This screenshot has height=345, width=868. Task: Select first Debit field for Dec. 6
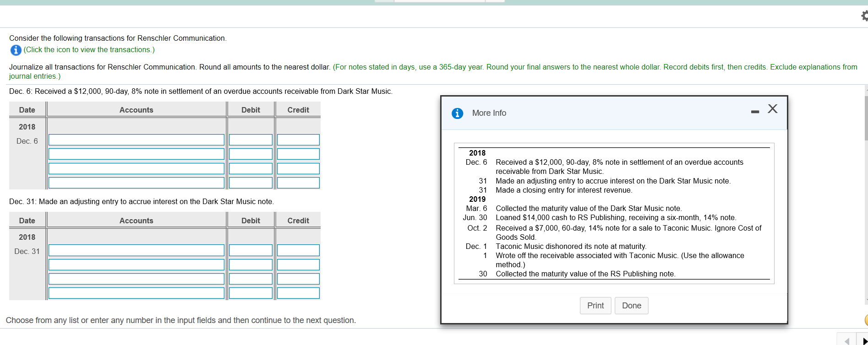coord(251,140)
